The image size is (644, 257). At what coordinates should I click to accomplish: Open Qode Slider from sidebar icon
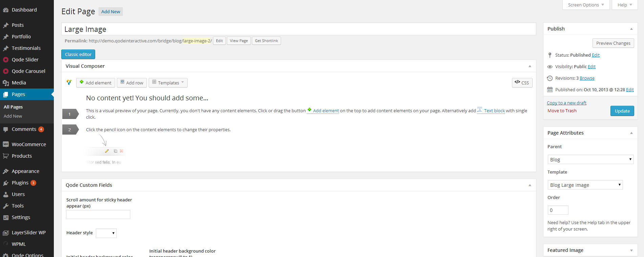(x=6, y=60)
